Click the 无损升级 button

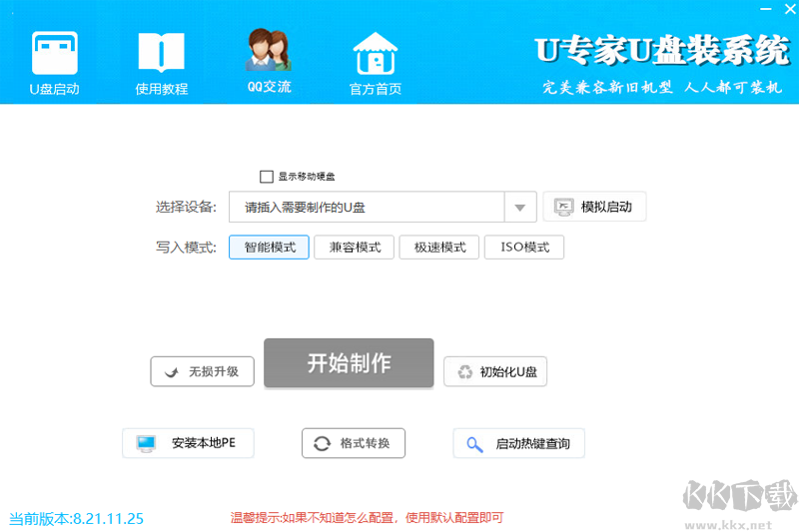(x=203, y=371)
